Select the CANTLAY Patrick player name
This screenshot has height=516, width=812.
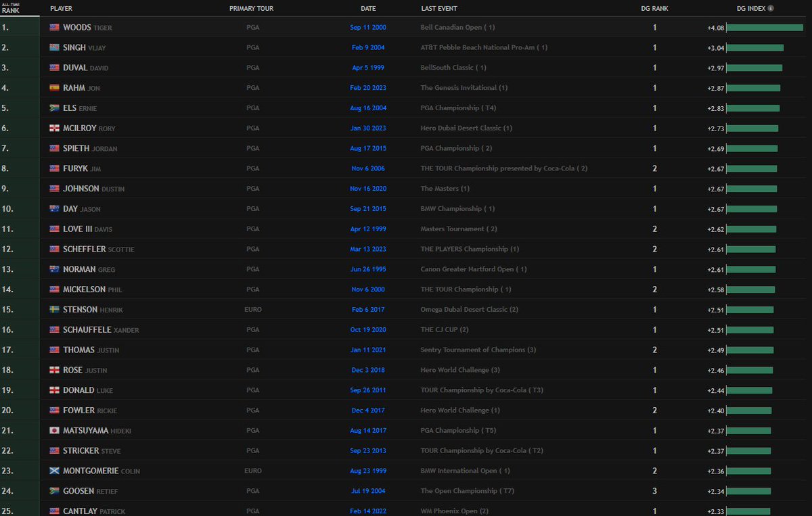point(94,511)
